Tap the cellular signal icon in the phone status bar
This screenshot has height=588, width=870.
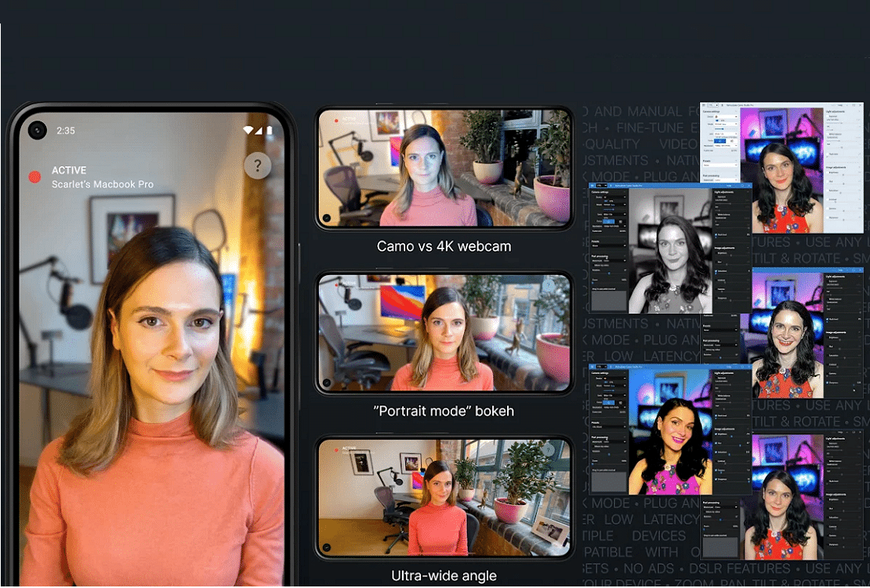tap(259, 130)
